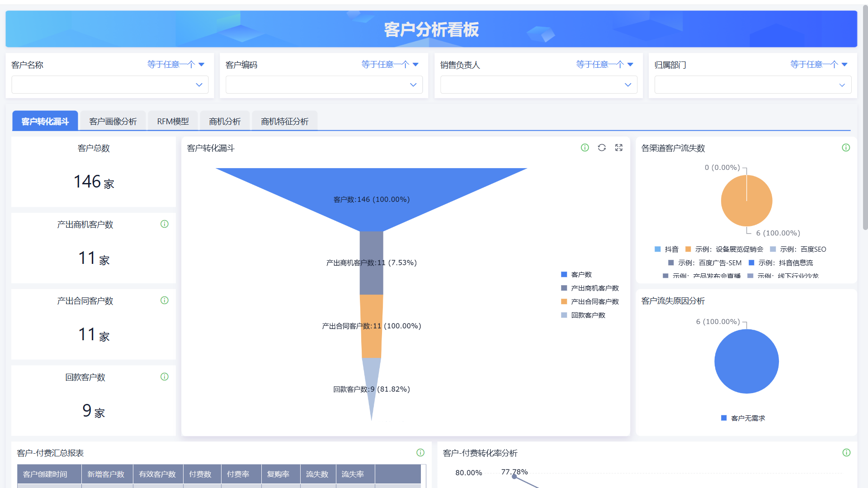
Task: Click info icon beside 产出商机客户数
Action: pos(165,224)
